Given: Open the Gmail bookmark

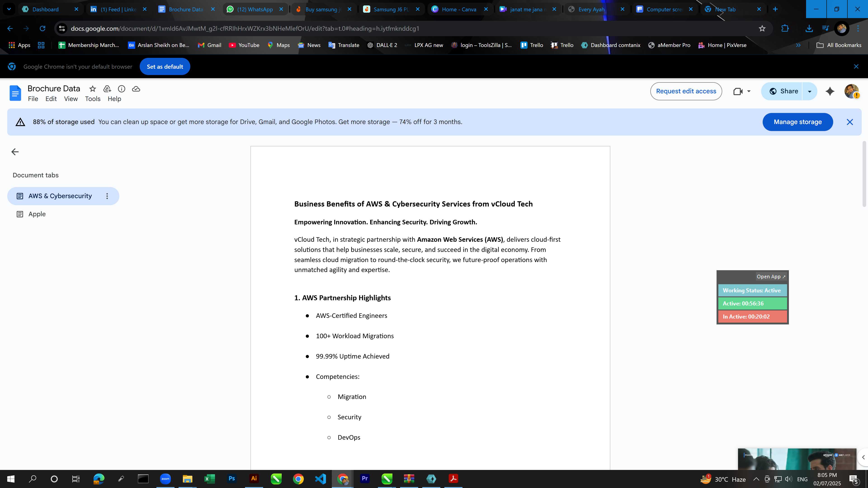Looking at the screenshot, I should [209, 45].
